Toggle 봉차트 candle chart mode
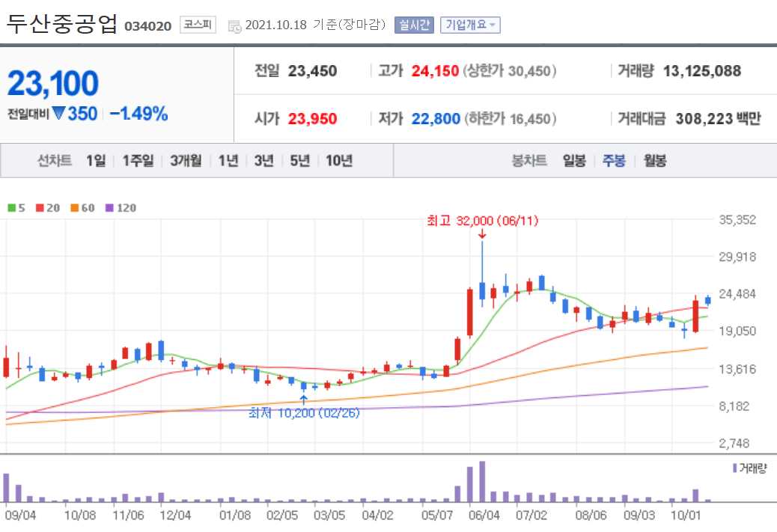The height and width of the screenshot is (532, 777). [529, 160]
